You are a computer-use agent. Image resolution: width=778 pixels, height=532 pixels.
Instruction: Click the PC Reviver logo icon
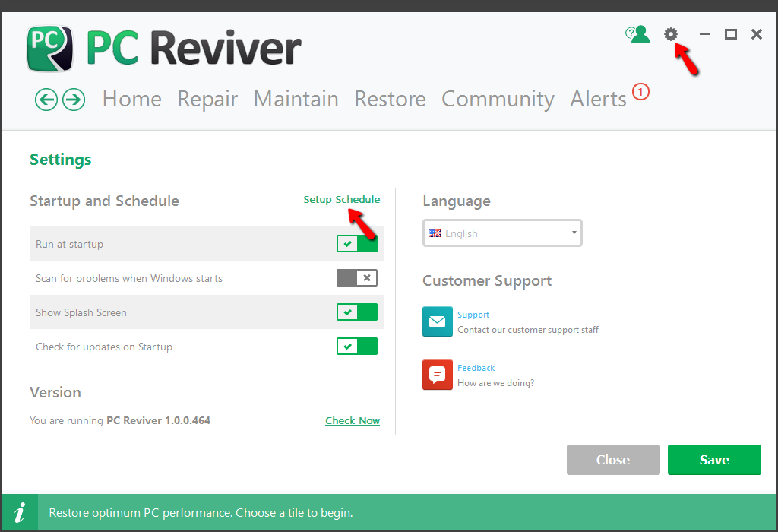[50, 49]
